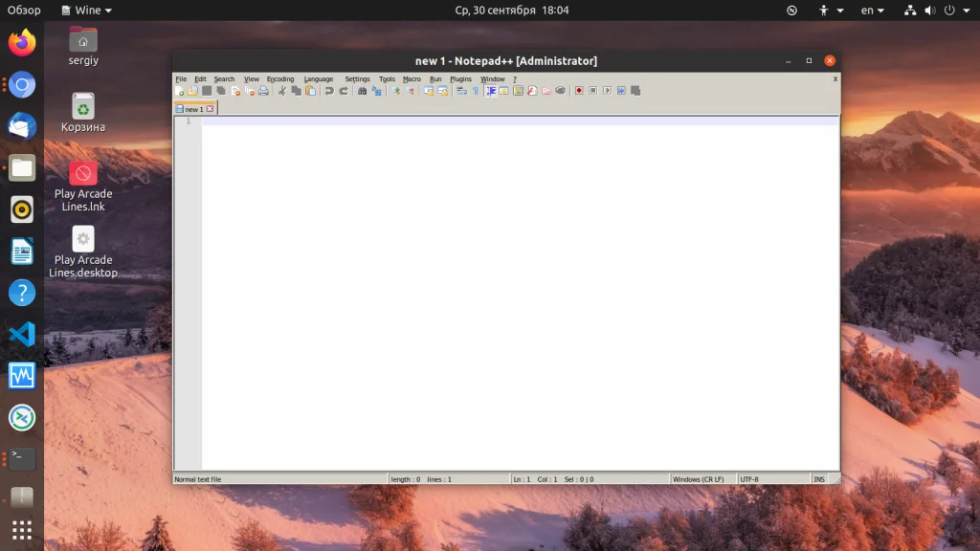The width and height of the screenshot is (980, 551).
Task: Toggle the INS status bar indicator
Action: pyautogui.click(x=819, y=479)
